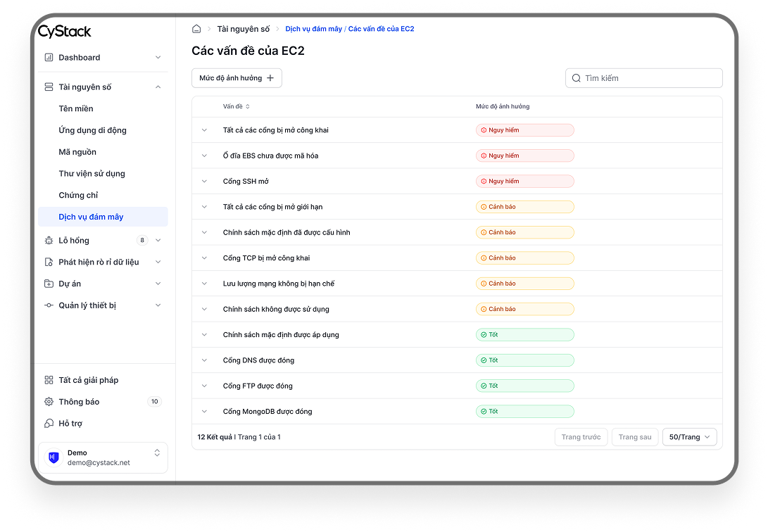Expand the Ổ đĩa EBS chưa được mã hóa row

click(x=205, y=156)
